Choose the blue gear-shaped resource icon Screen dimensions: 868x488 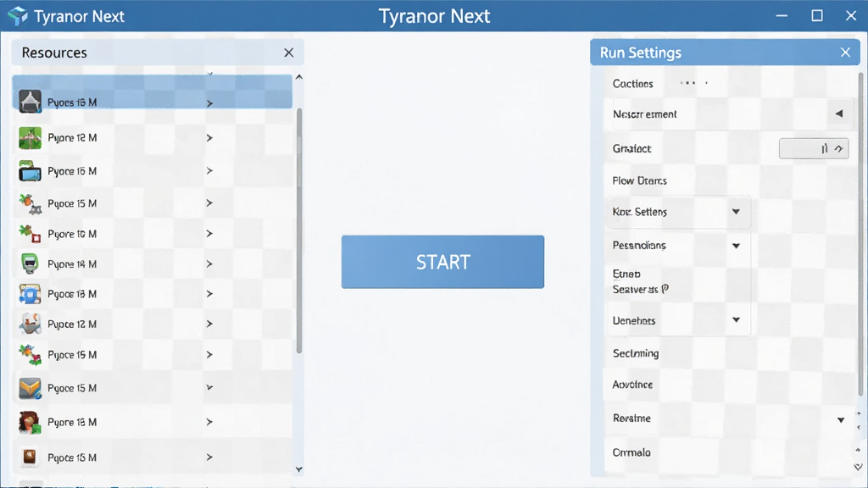pyautogui.click(x=30, y=294)
